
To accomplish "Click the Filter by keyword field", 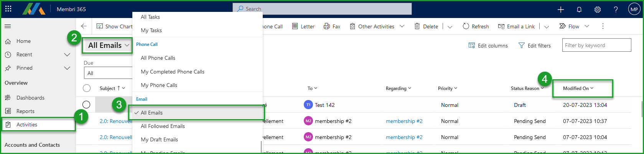I will tap(596, 45).
